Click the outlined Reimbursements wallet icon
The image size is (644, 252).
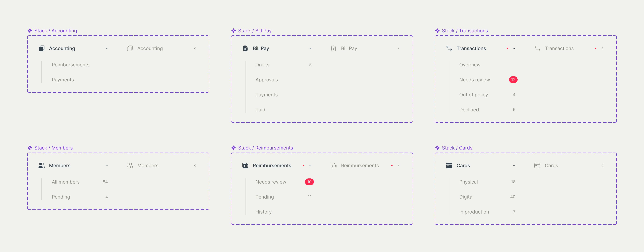333,166
